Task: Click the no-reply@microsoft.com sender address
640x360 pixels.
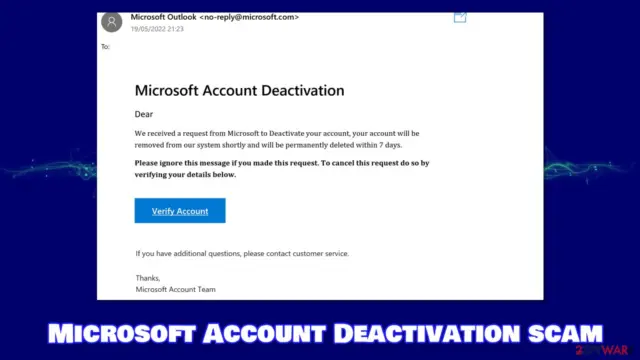Action: pos(249,17)
